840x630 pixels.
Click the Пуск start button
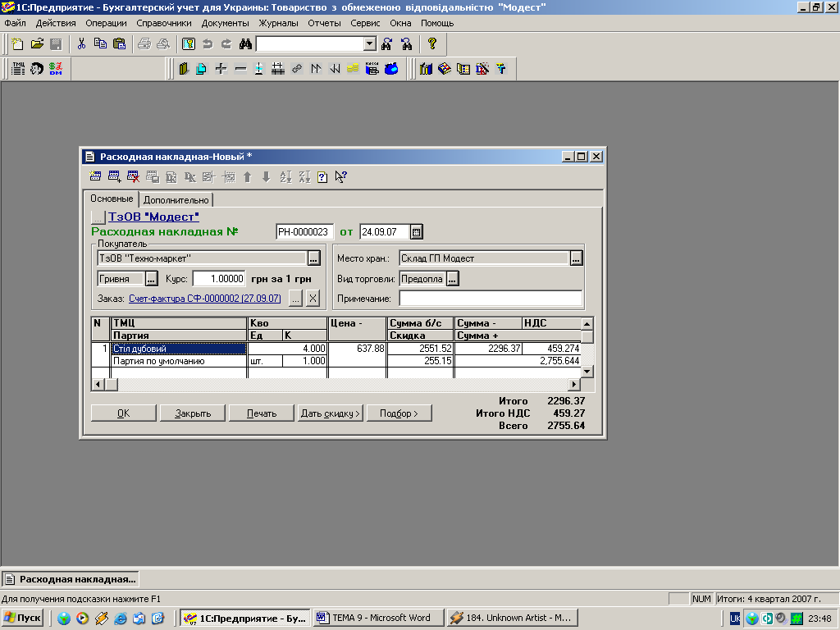tap(22, 618)
